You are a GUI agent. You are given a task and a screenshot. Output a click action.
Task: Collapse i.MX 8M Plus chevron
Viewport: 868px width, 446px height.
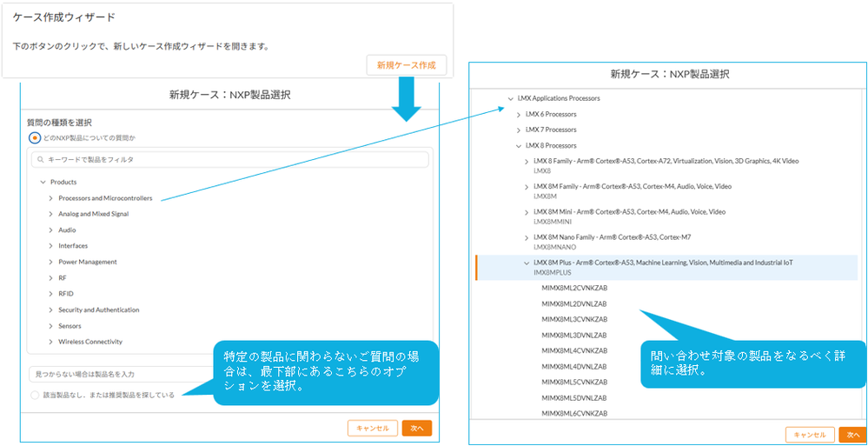(527, 263)
